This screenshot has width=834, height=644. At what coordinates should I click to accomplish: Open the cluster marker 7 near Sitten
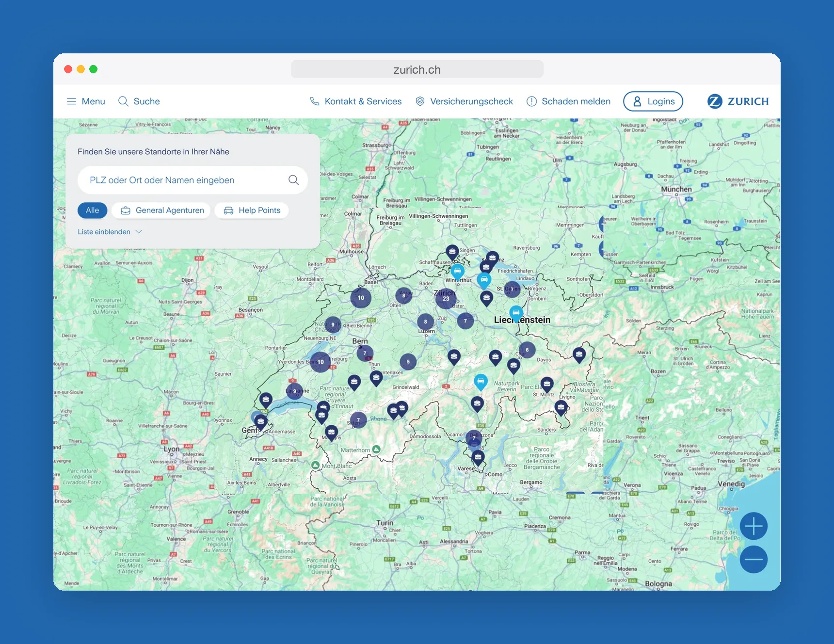(358, 420)
